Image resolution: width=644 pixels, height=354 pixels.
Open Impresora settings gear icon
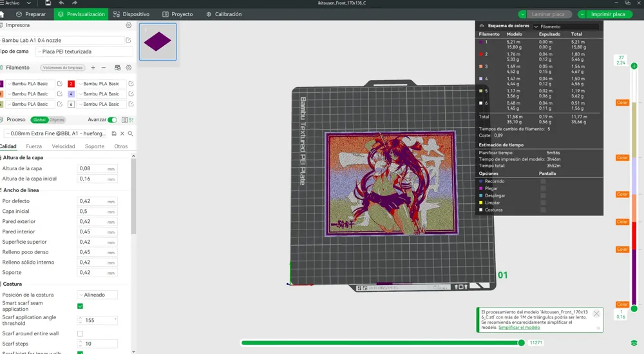coord(129,25)
